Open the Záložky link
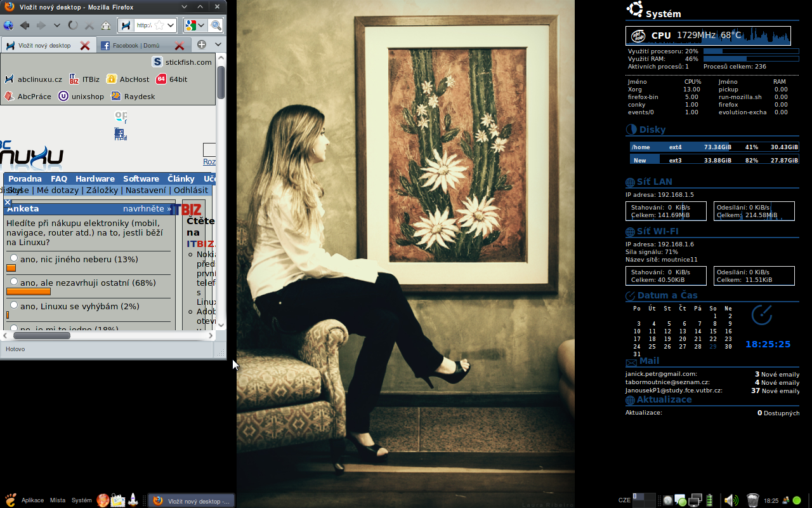812x508 pixels. pos(102,190)
